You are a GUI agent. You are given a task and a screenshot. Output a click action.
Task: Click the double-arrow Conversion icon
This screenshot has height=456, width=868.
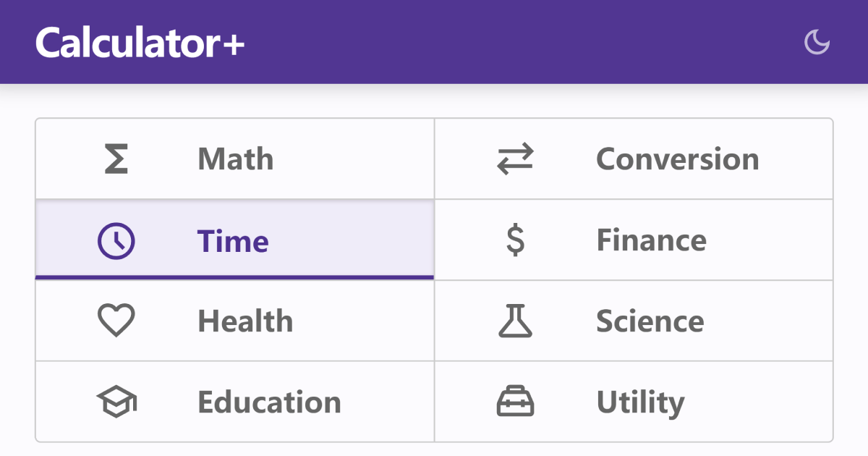pyautogui.click(x=515, y=159)
